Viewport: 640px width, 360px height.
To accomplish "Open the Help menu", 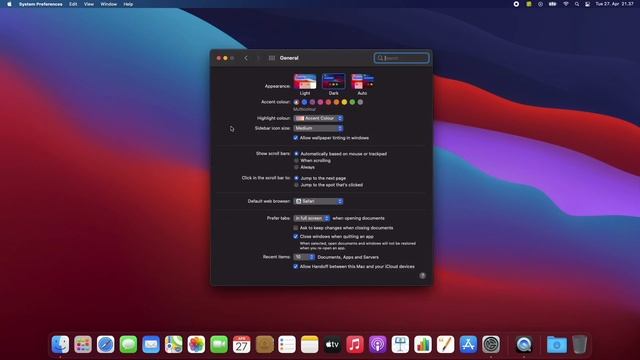I will [128, 4].
